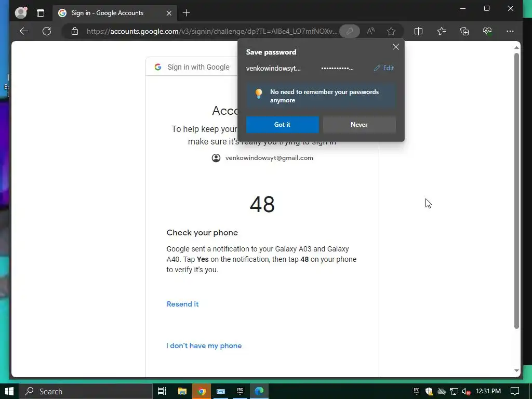Open the Windows Start menu
Image resolution: width=532 pixels, height=399 pixels.
[x=9, y=391]
